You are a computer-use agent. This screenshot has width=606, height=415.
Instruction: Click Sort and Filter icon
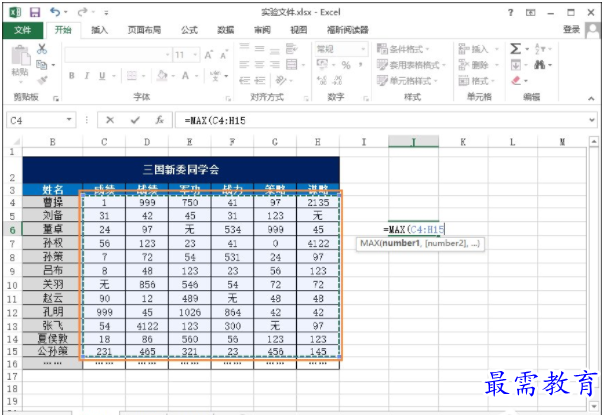(x=540, y=49)
